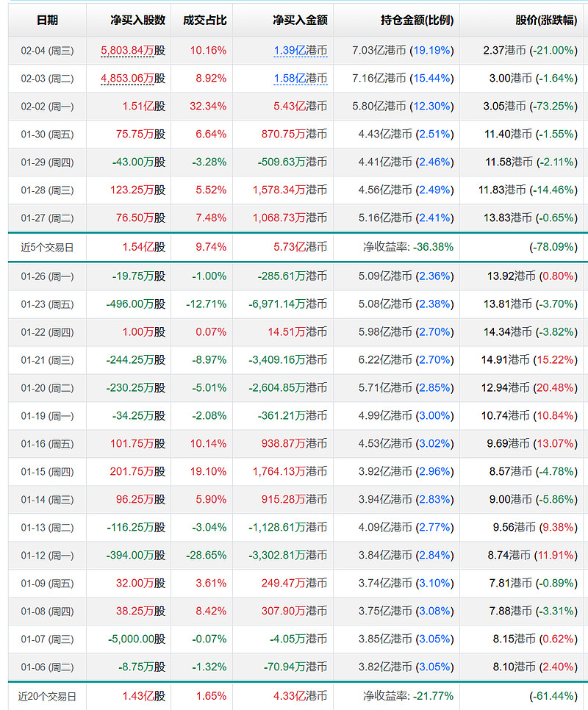Click 32.00万股 in the 01-09 row
Screen dimensions: 588x710
coord(141,584)
